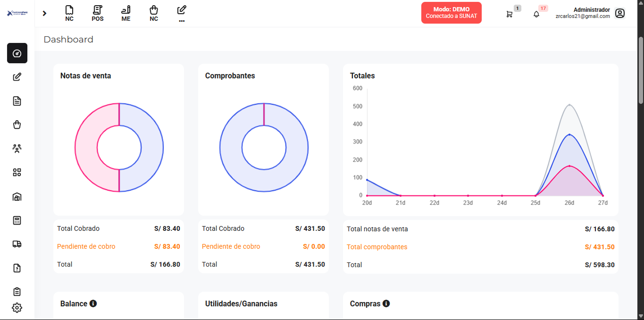The image size is (644, 320).
Task: Click the ME shortcut icon
Action: (125, 13)
